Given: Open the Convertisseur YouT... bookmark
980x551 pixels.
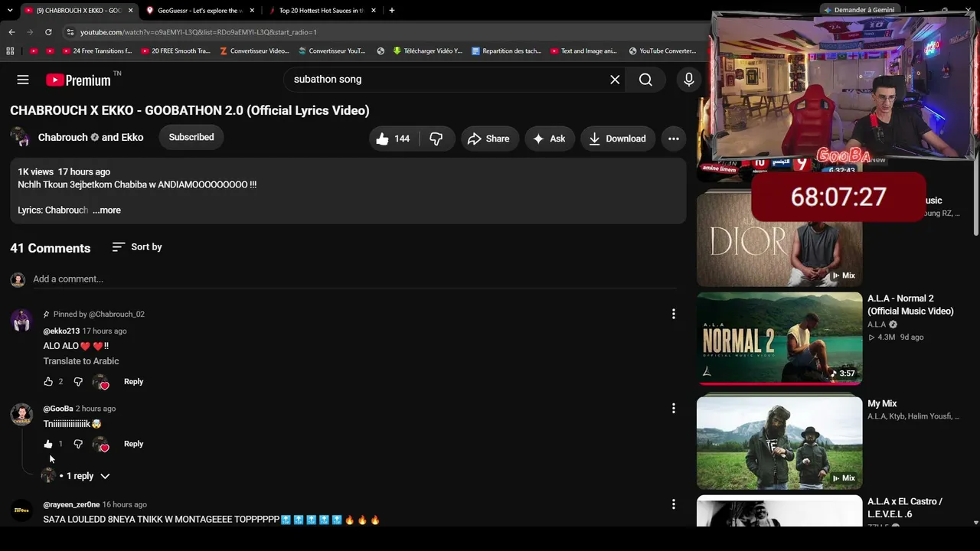Looking at the screenshot, I should coord(332,51).
